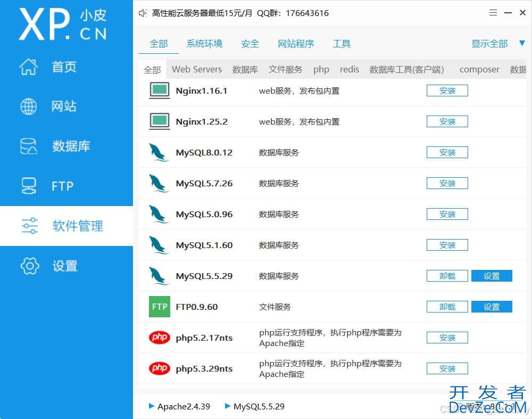The image size is (532, 419).
Task: Open 设置 for FTP0.9.60
Action: 491,307
